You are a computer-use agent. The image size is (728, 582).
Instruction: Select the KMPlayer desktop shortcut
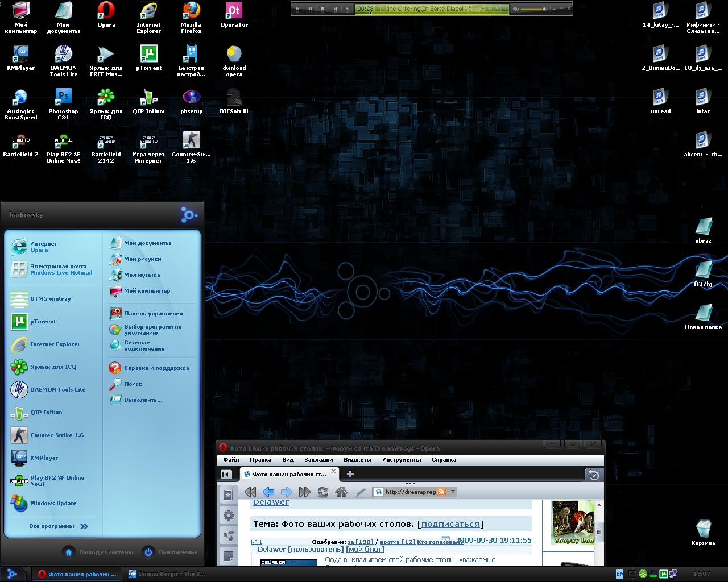[x=20, y=59]
